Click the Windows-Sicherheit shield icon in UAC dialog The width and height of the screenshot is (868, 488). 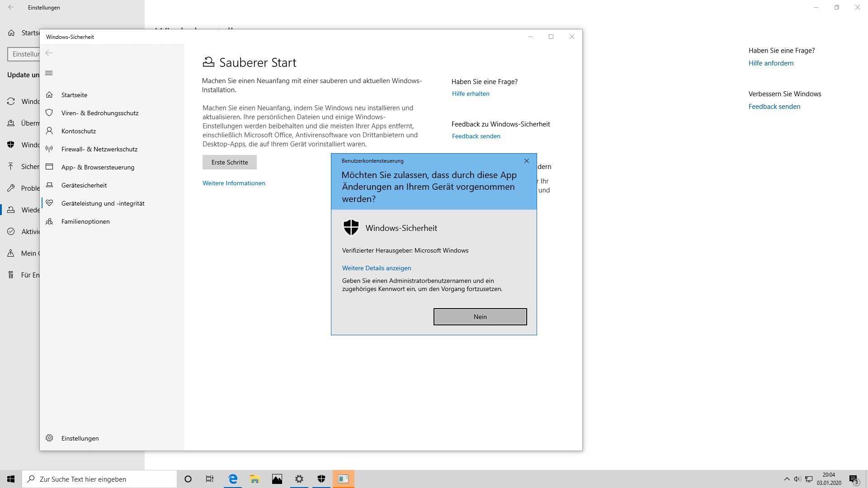click(x=351, y=228)
